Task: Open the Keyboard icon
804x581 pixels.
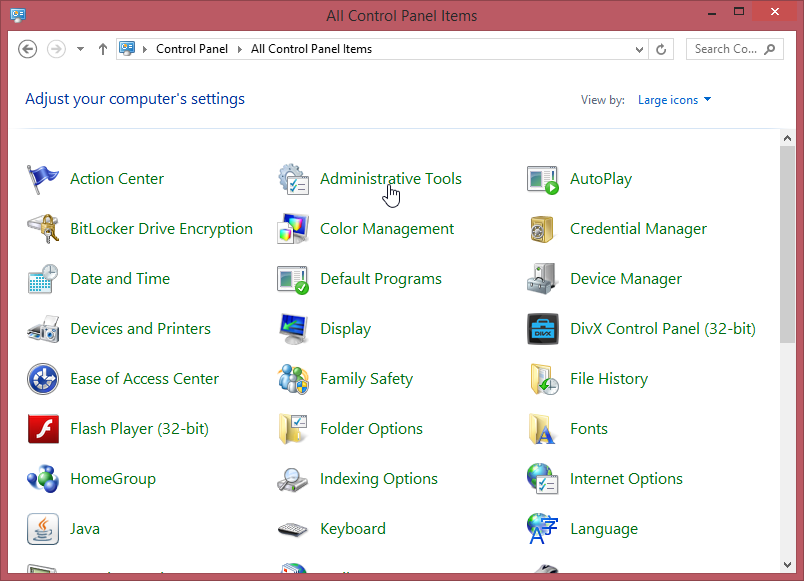Action: (293, 529)
